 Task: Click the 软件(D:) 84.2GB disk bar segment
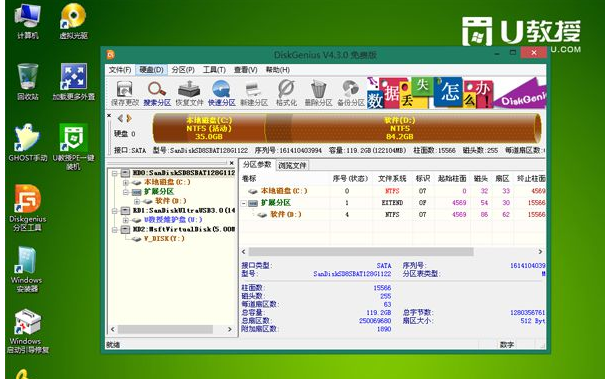click(402, 128)
